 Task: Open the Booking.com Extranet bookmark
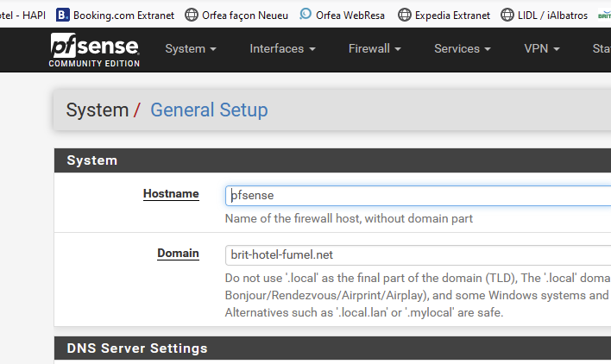116,16
